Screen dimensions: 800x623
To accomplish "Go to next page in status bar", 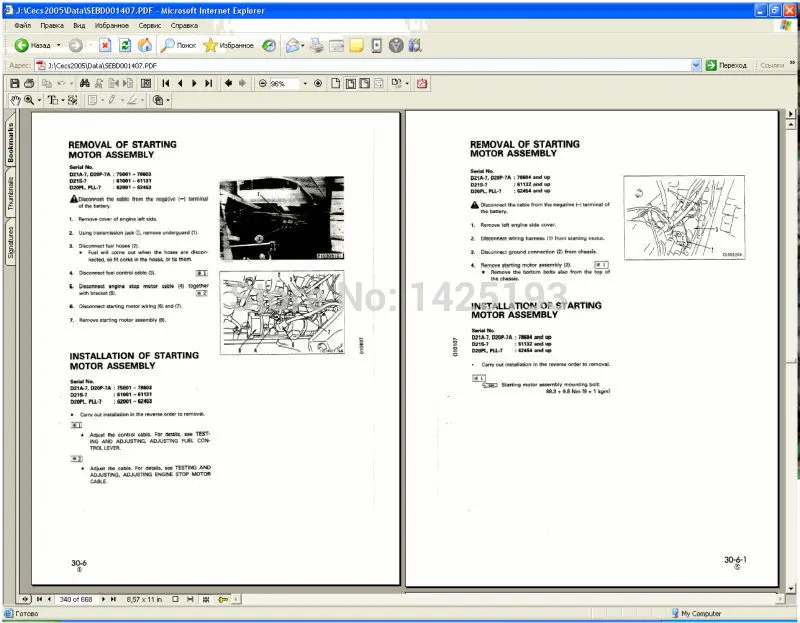I will click(x=104, y=600).
